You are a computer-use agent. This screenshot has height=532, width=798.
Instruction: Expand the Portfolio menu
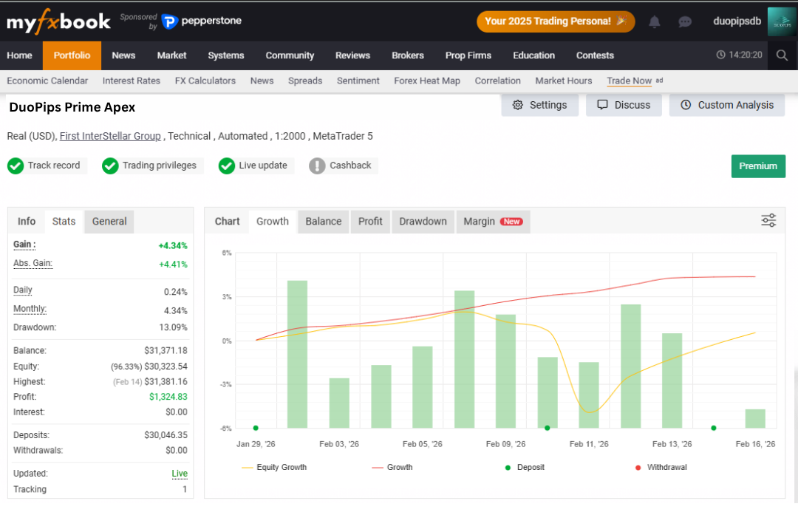(72, 55)
